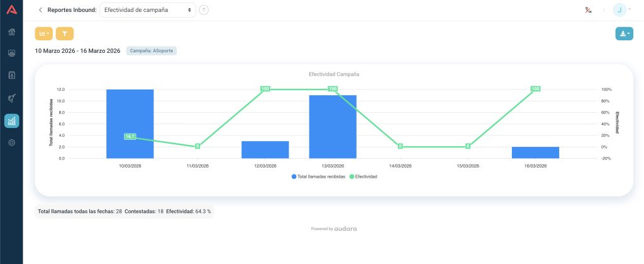Viewport: 644px width, 264px height.
Task: Open the monitor icon in the sidebar
Action: (x=11, y=54)
